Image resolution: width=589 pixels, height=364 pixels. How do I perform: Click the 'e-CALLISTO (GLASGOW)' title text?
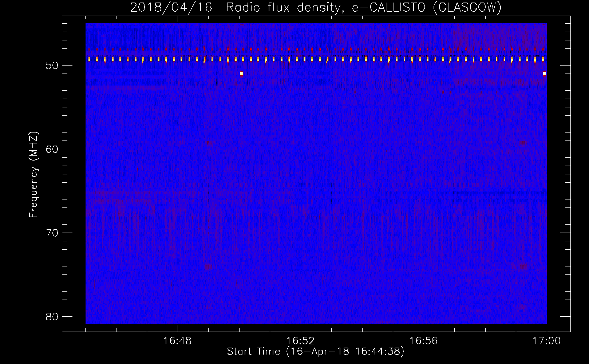click(427, 7)
